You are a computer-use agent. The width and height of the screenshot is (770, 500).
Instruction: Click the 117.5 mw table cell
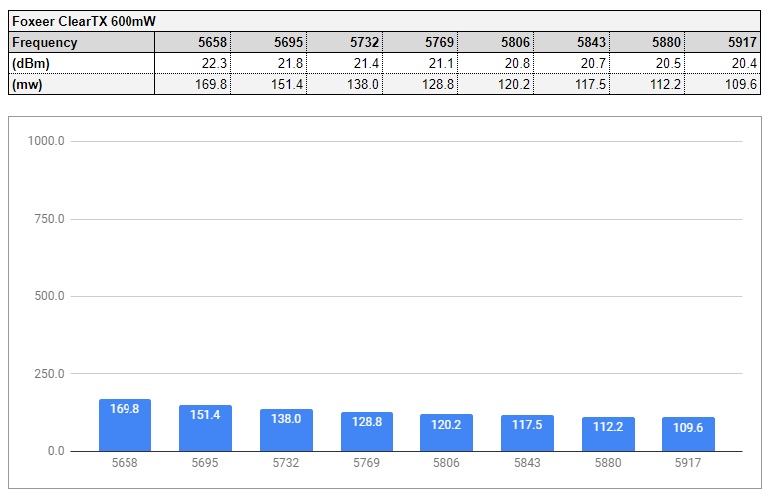coord(572,84)
